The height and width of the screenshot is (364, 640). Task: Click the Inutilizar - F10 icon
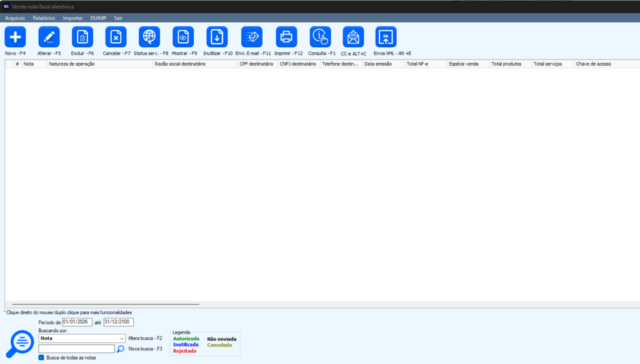[x=217, y=37]
